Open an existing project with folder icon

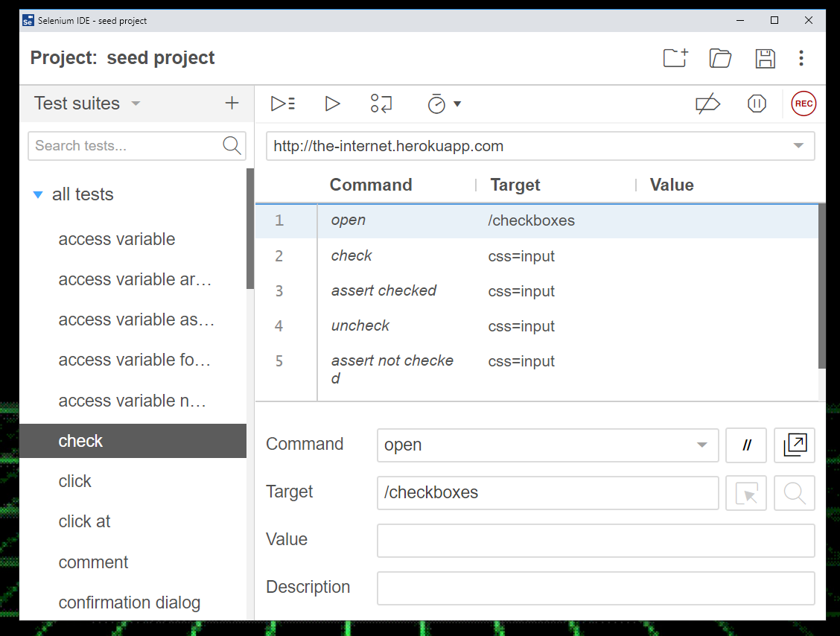click(720, 58)
